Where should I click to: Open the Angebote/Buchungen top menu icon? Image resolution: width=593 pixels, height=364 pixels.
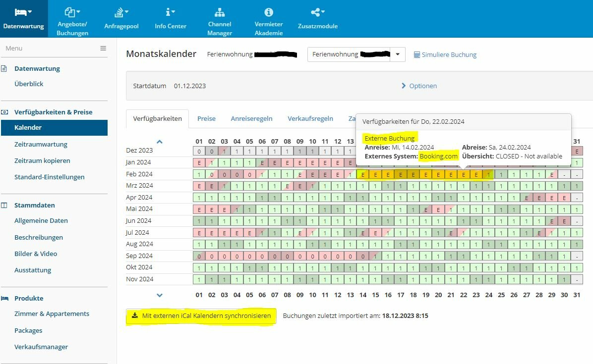[x=72, y=12]
